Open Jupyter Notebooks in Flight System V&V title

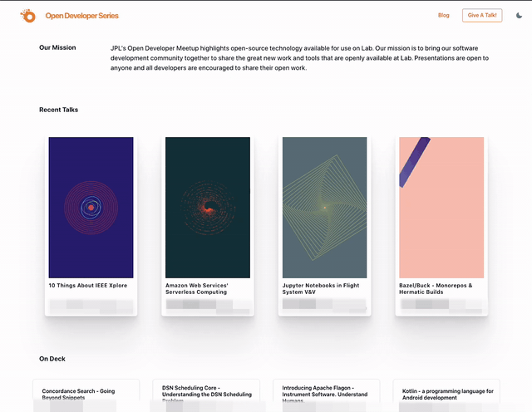(x=321, y=288)
